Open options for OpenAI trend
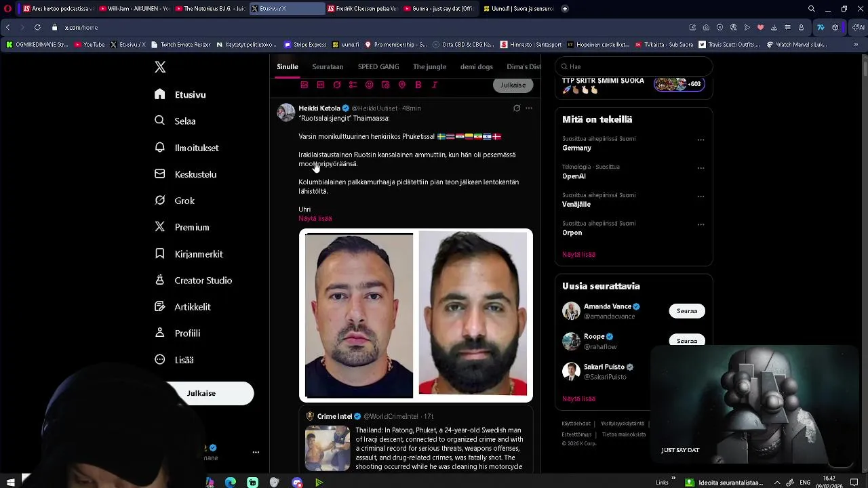This screenshot has height=488, width=868. (x=701, y=168)
